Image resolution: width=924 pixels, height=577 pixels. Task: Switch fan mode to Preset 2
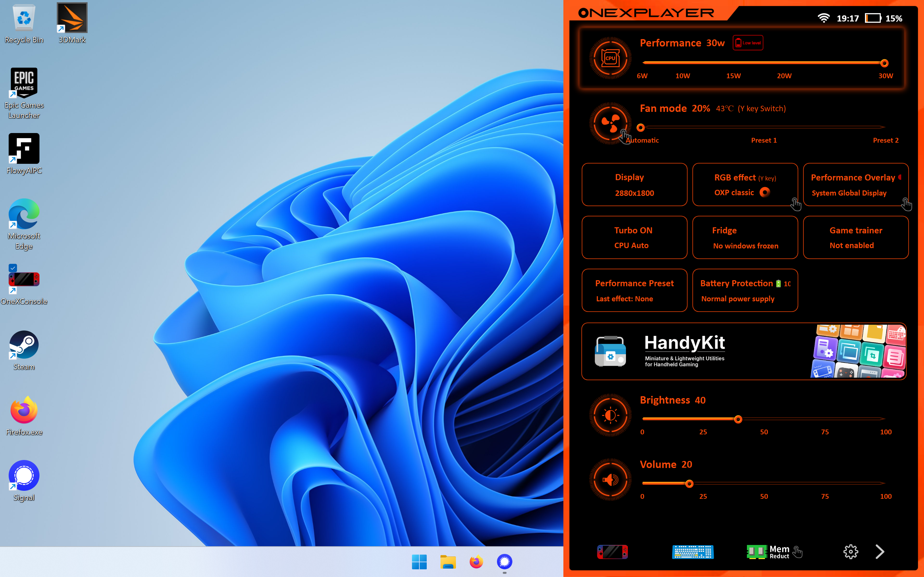[886, 140]
